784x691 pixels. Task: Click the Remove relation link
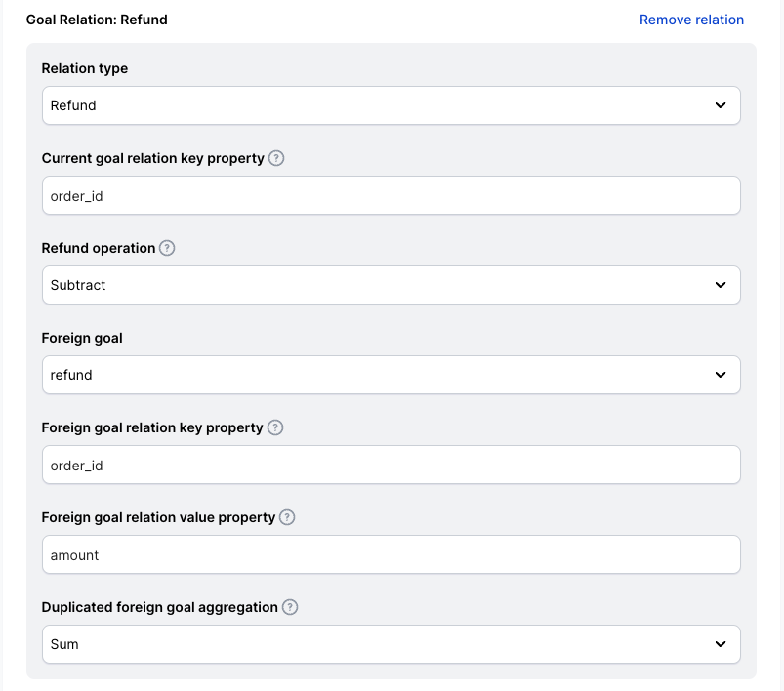691,20
